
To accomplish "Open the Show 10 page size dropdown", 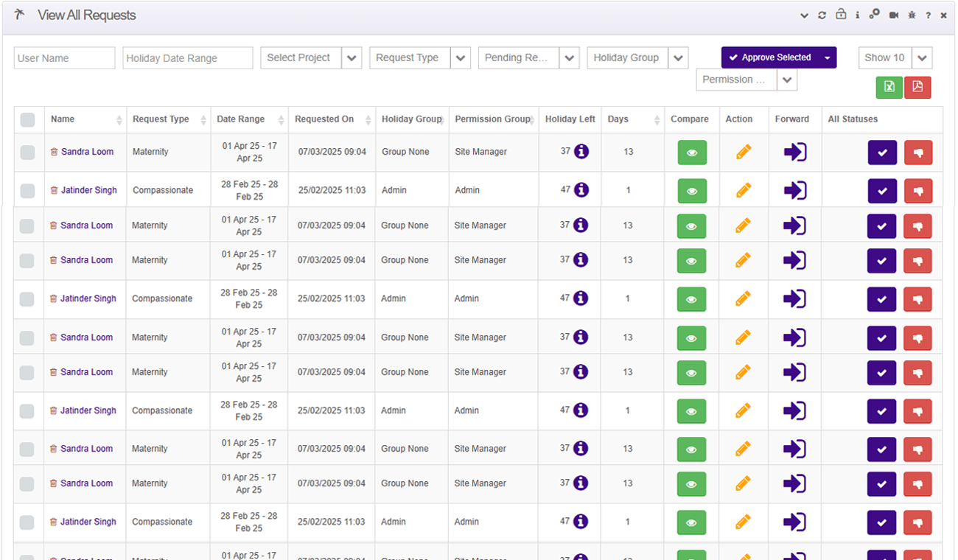I will pos(922,57).
